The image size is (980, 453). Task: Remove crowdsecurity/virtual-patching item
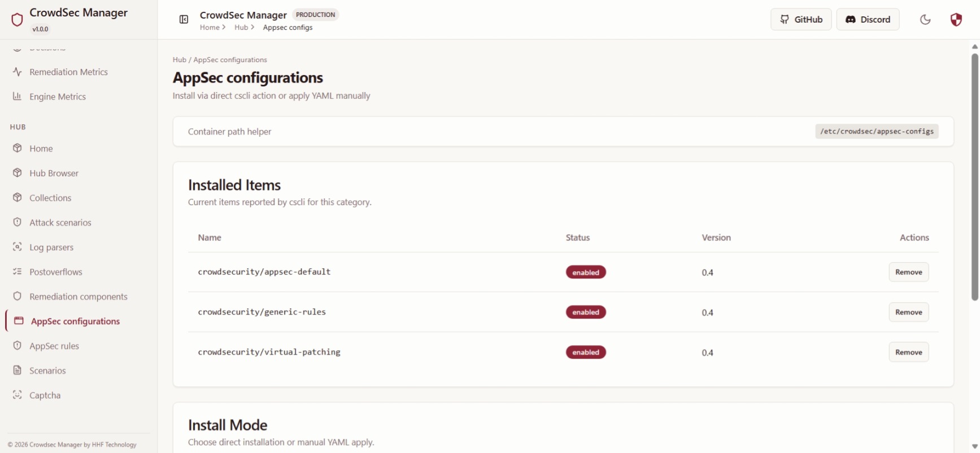(908, 352)
